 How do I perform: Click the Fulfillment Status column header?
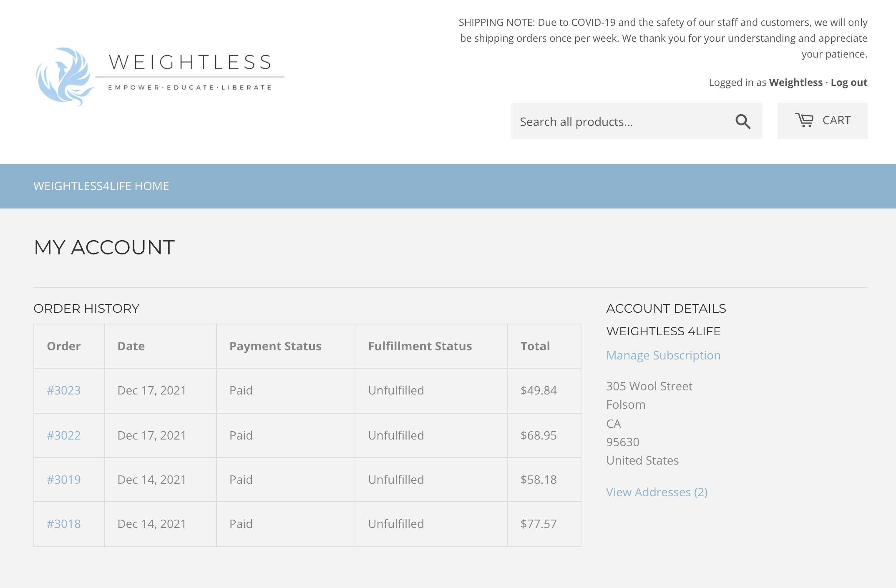click(420, 346)
